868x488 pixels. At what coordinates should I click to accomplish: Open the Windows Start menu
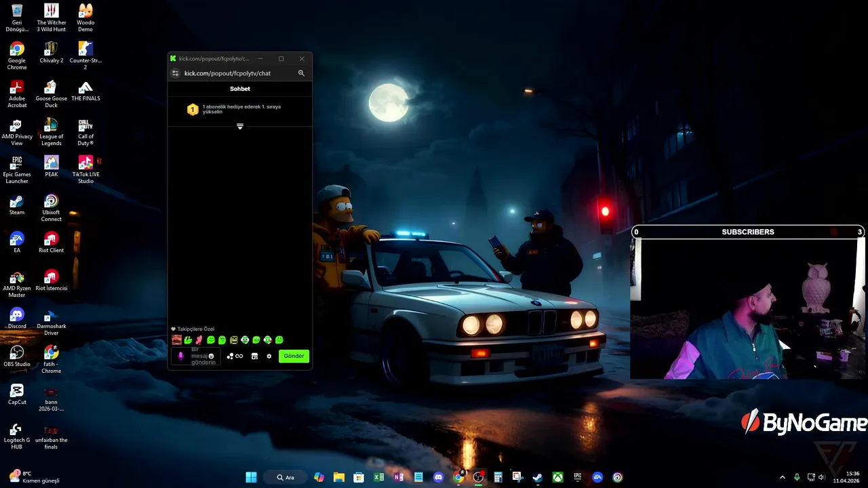pos(251,477)
